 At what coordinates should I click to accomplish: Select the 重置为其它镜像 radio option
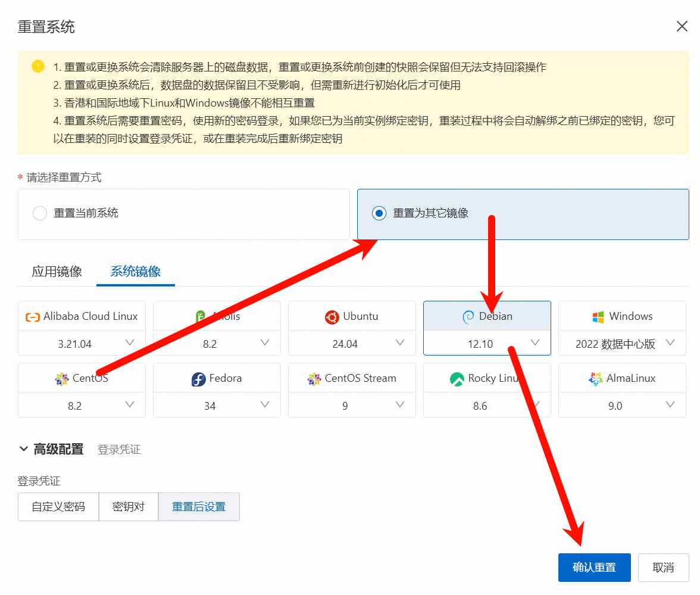click(x=379, y=213)
